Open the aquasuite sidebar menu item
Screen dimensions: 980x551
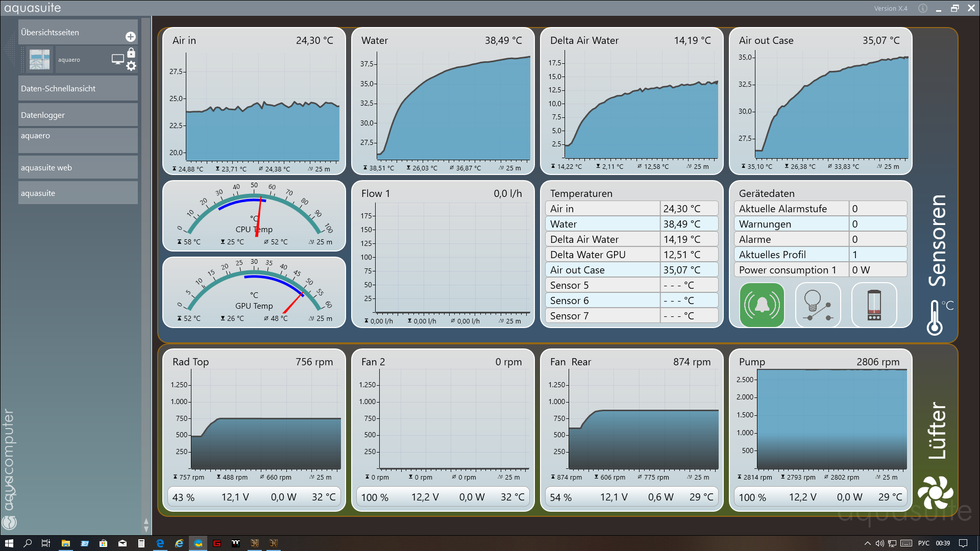(78, 193)
